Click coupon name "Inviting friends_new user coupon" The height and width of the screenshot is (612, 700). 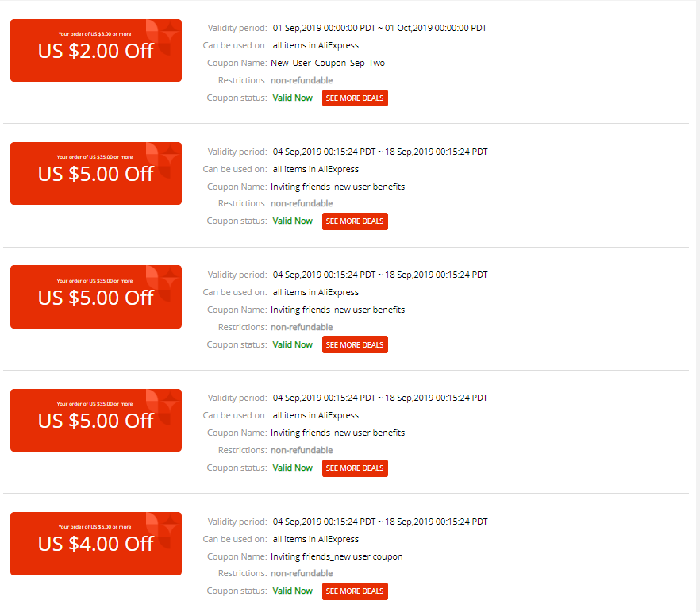click(337, 556)
